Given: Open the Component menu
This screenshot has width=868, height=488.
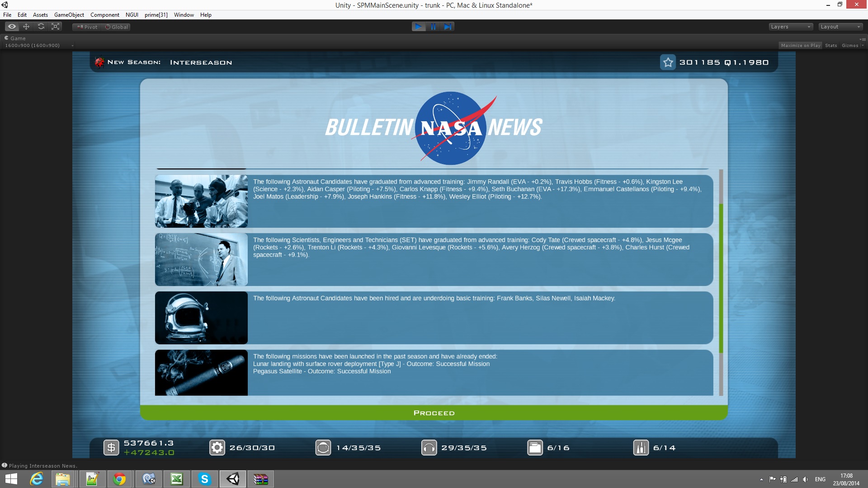Looking at the screenshot, I should point(104,15).
